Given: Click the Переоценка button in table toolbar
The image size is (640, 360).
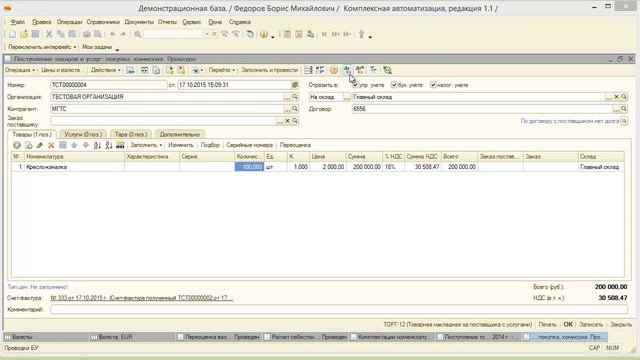Looking at the screenshot, I should tap(295, 145).
